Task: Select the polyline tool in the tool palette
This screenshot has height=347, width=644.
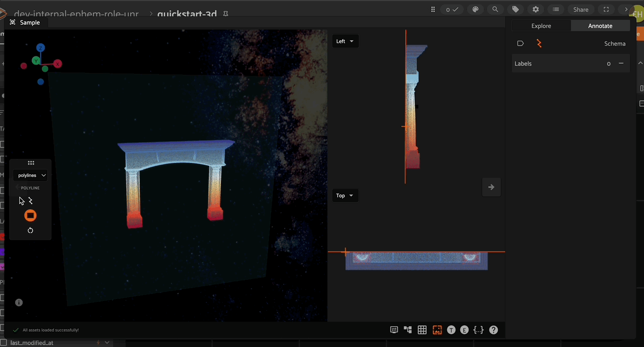Action: click(x=30, y=200)
